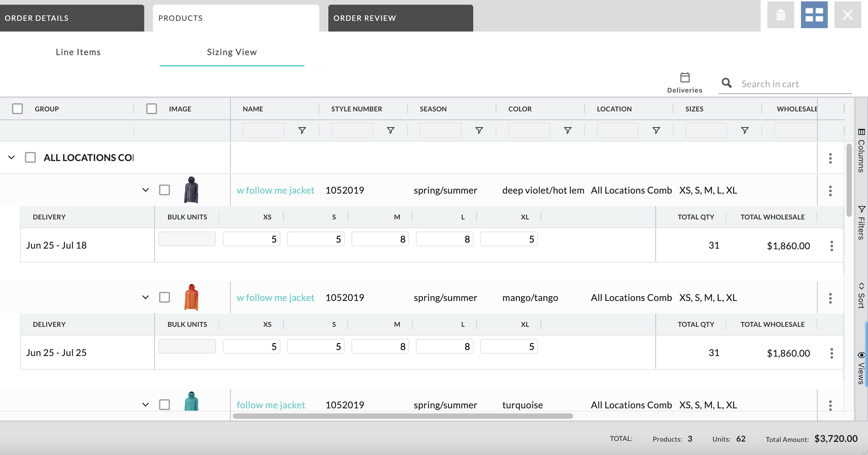Switch to the Products tab
Viewport: 868px width, 455px height.
236,18
